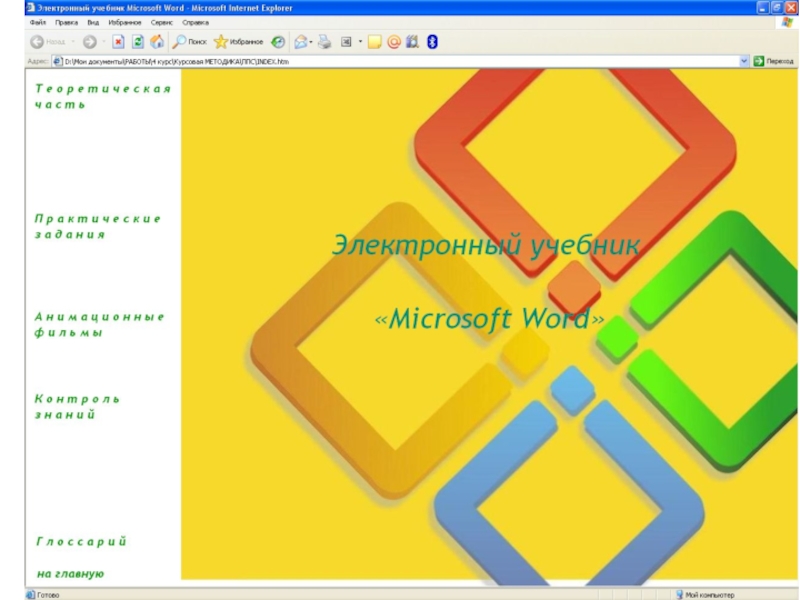Click into the address bar field
The width and height of the screenshot is (800, 600).
(400, 61)
